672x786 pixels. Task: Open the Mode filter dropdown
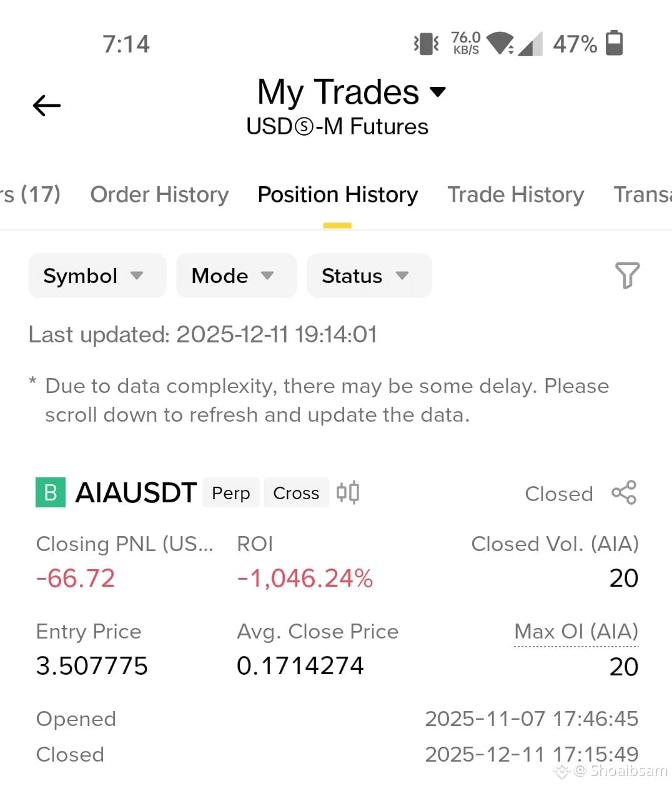tap(237, 276)
